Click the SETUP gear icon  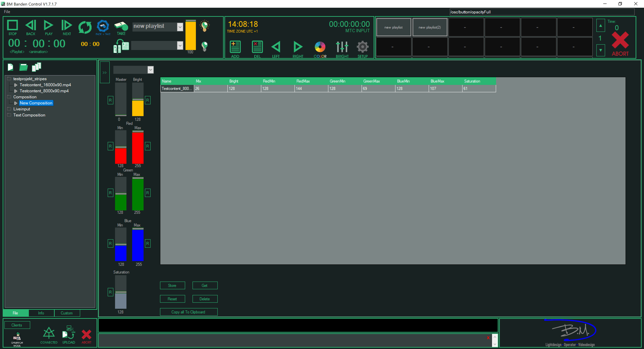[x=362, y=47]
